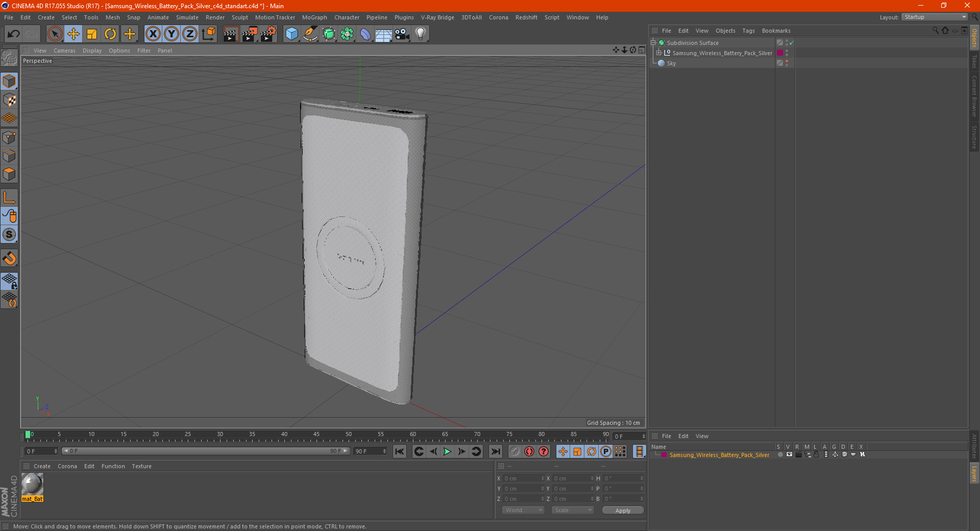Click the Undo arrow icon

point(14,34)
